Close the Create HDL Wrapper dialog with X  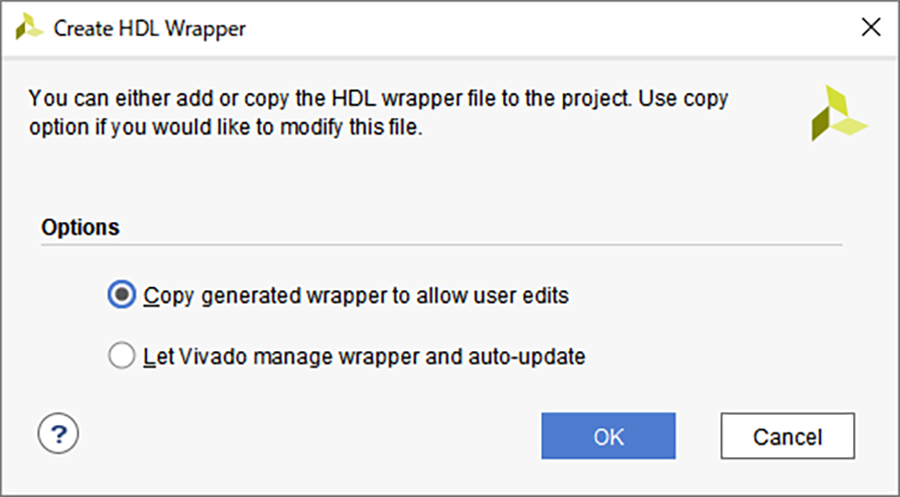point(871,27)
